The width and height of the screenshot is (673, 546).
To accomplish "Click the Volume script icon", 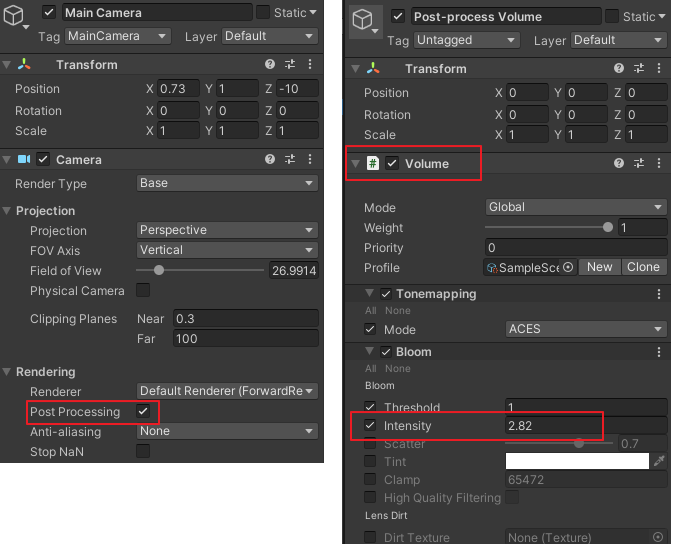I will [373, 163].
